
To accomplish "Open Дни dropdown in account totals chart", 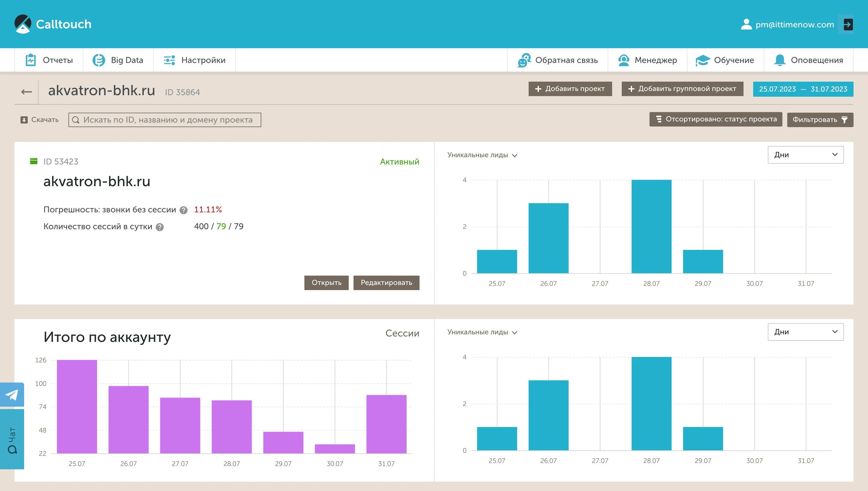I will pyautogui.click(x=806, y=332).
